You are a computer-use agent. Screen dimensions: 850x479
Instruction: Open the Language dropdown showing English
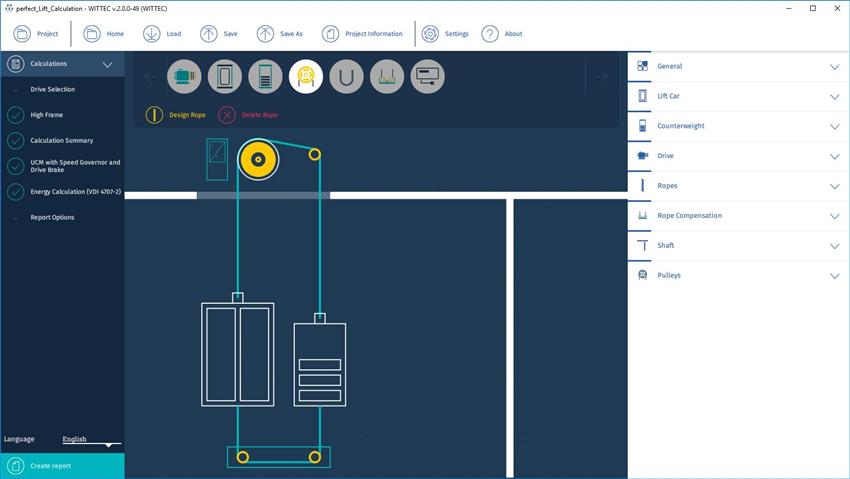tap(91, 439)
